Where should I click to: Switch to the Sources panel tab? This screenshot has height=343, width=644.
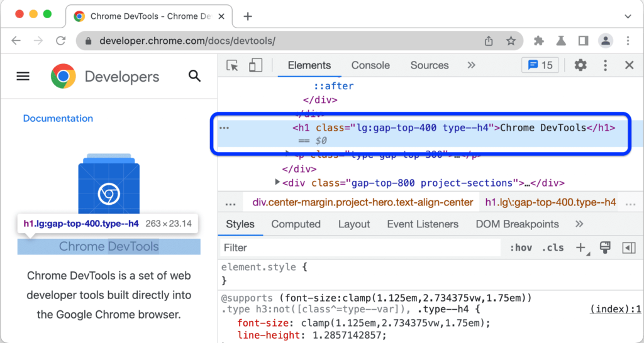tap(430, 65)
